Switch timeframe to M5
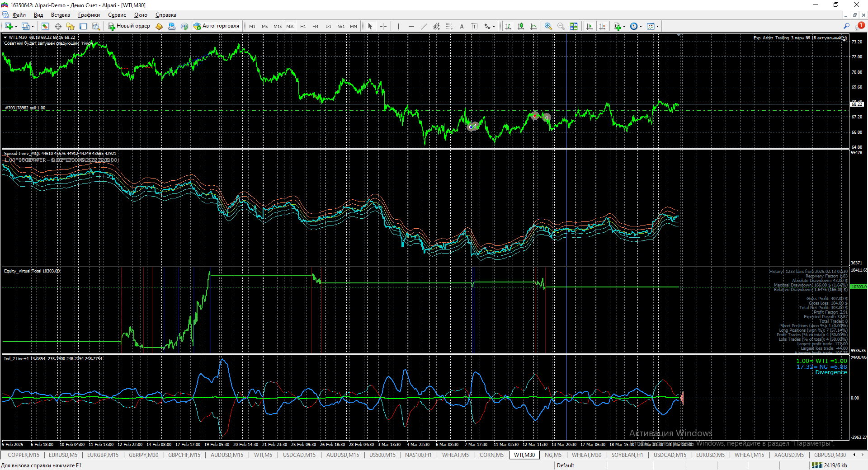The height and width of the screenshot is (470, 868). point(265,26)
